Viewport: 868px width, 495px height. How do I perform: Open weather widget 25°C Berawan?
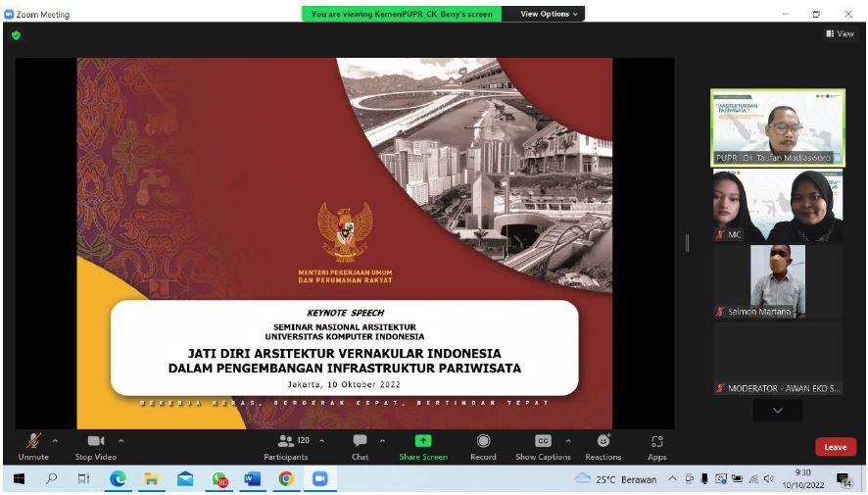615,479
